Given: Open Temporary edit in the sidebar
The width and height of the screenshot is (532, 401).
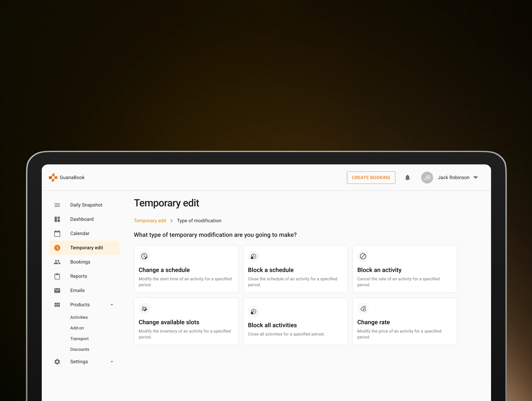Looking at the screenshot, I should tap(86, 248).
